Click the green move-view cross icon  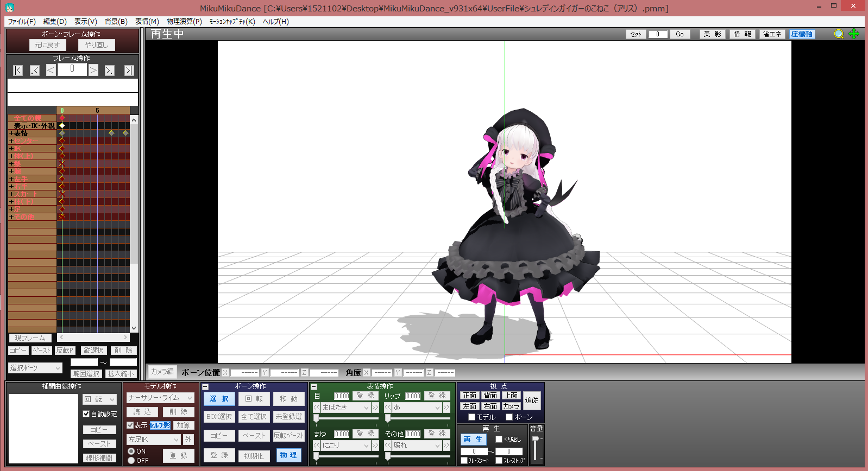(x=854, y=34)
